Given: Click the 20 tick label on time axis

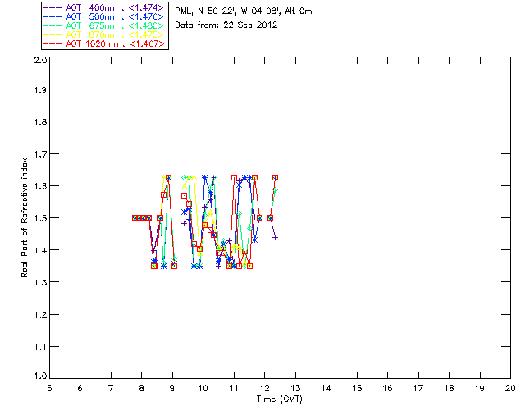Looking at the screenshot, I should tap(509, 388).
